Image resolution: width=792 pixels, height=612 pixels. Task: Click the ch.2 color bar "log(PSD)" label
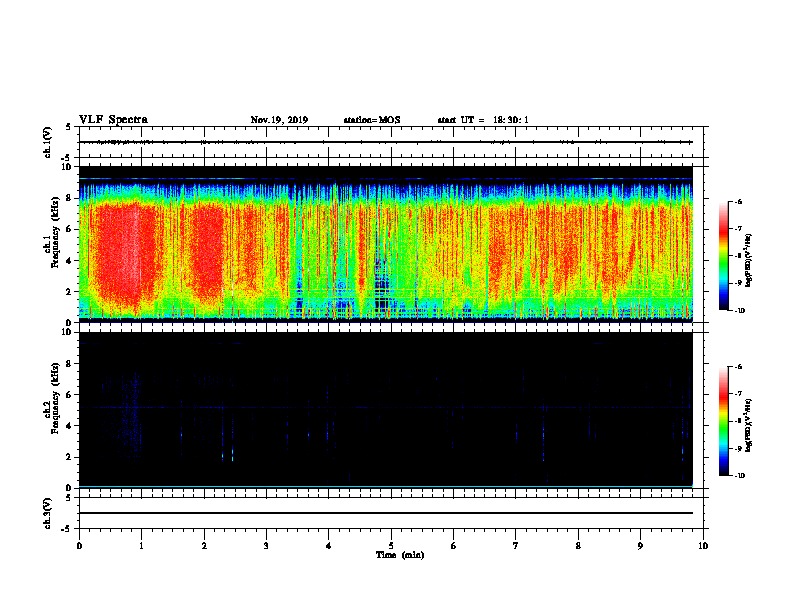pyautogui.click(x=749, y=425)
